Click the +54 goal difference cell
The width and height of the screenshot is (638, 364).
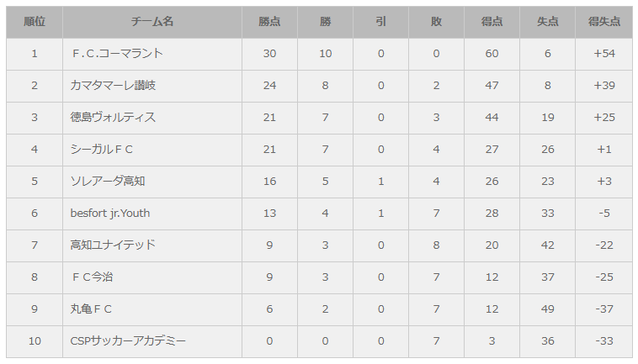coord(603,54)
